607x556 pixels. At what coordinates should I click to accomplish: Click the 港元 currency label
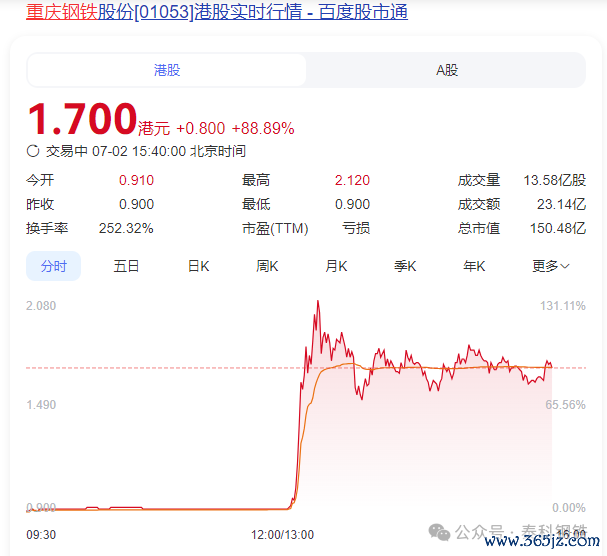tap(154, 128)
